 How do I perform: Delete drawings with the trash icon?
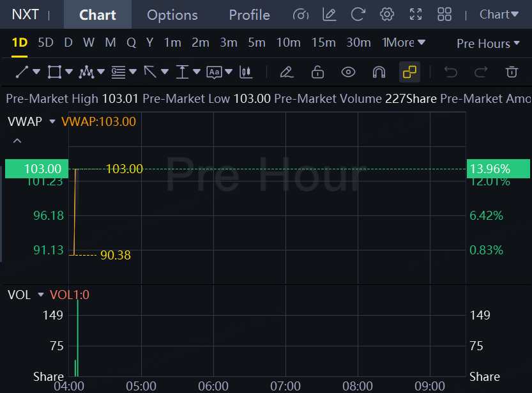512,72
